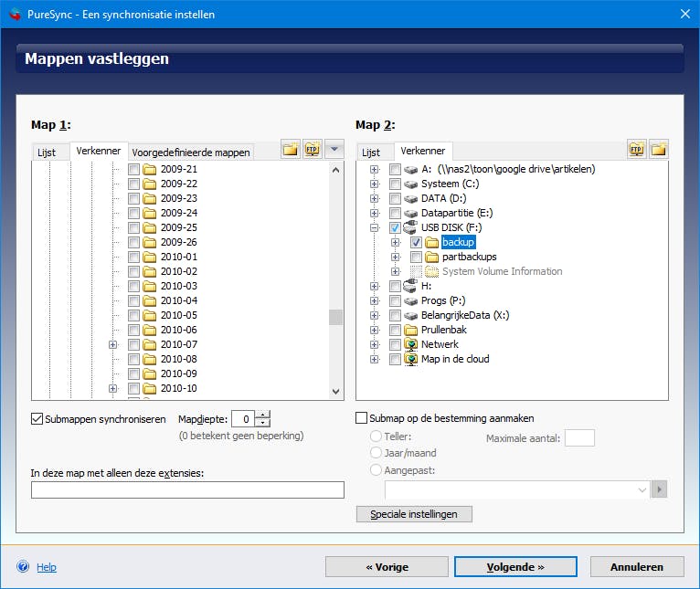Click Map 1 tree scrollbar down arrow

335,392
